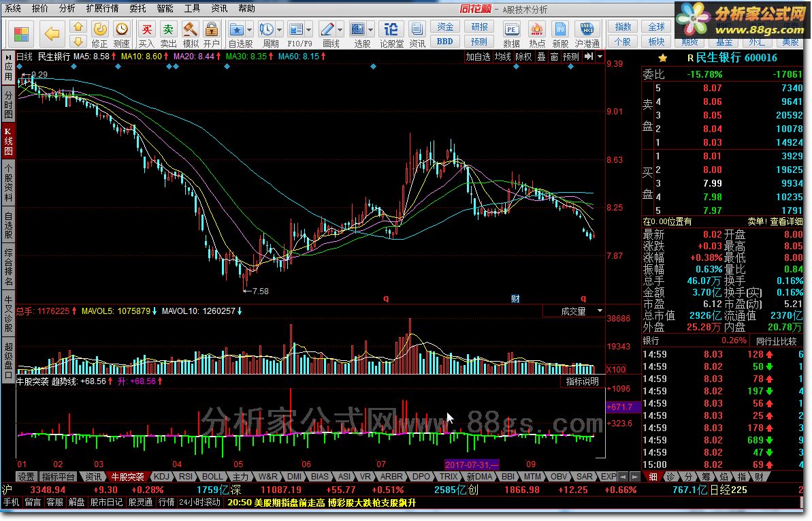Select the KDJ indicator tab
This screenshot has height=521, width=812.
(x=161, y=477)
